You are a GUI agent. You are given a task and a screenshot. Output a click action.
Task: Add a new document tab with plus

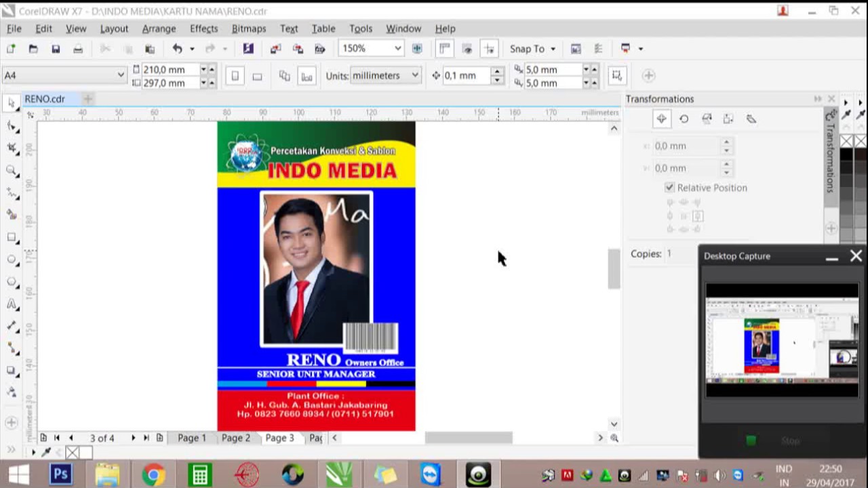[x=87, y=99]
